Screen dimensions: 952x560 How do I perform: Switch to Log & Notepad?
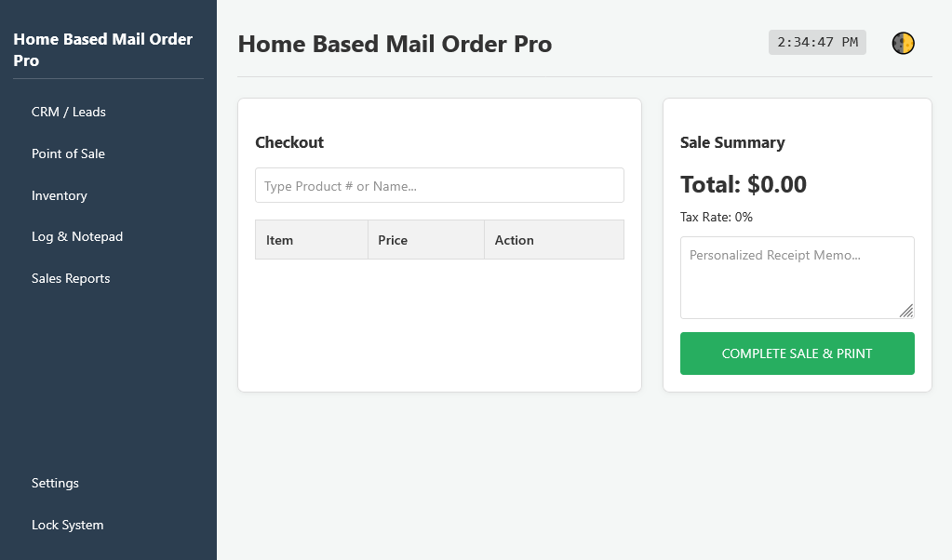pos(77,236)
